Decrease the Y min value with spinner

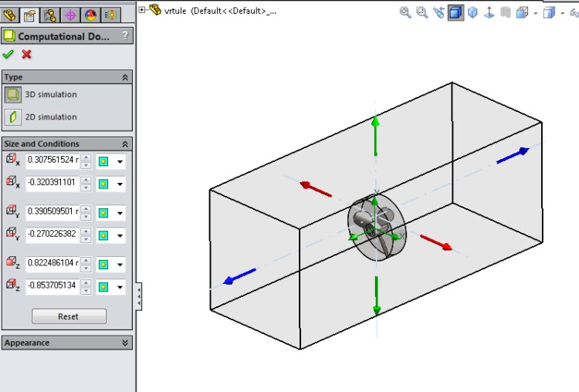(x=86, y=238)
